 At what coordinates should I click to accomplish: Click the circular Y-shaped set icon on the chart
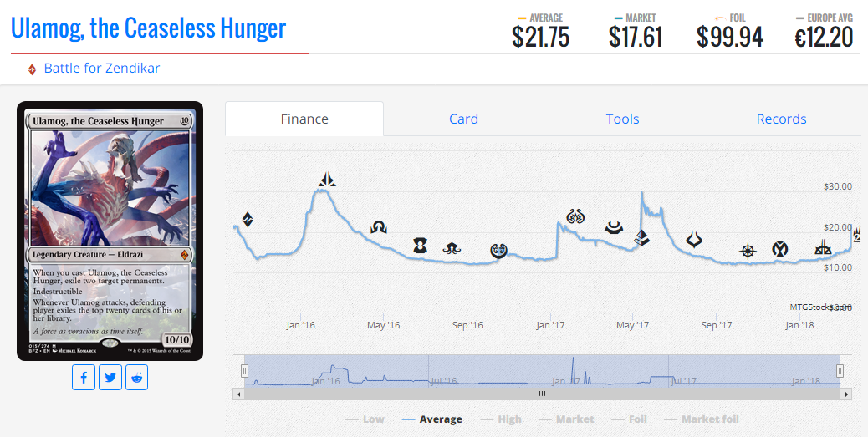pos(779,248)
